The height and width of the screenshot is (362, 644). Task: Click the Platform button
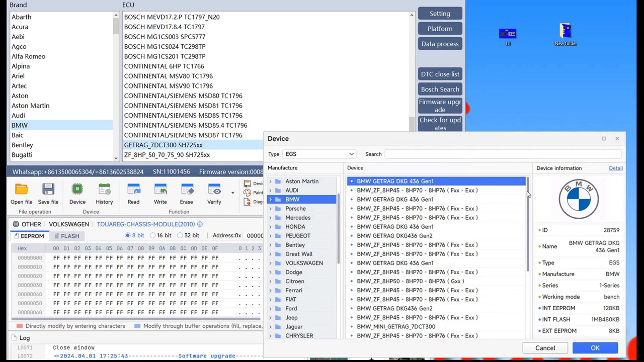(440, 29)
